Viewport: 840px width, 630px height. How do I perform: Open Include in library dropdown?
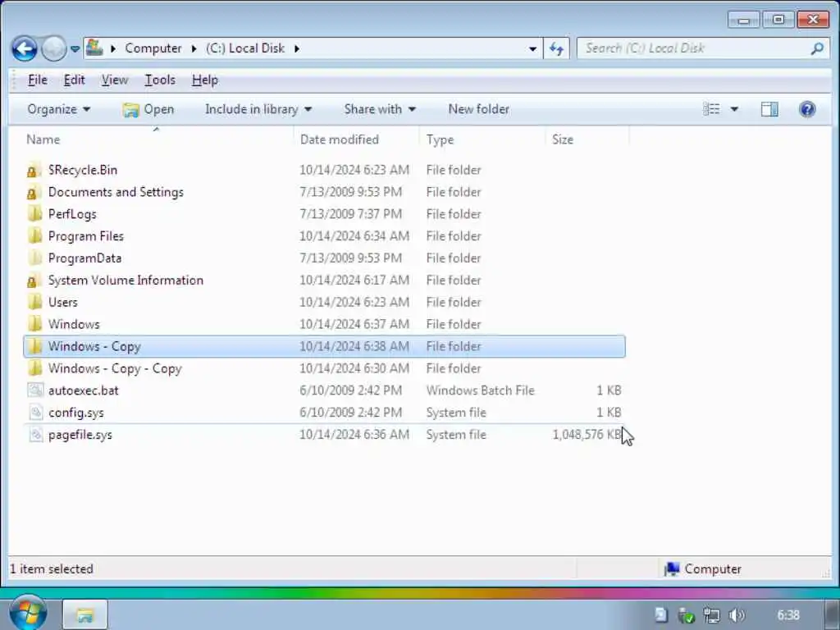click(258, 109)
